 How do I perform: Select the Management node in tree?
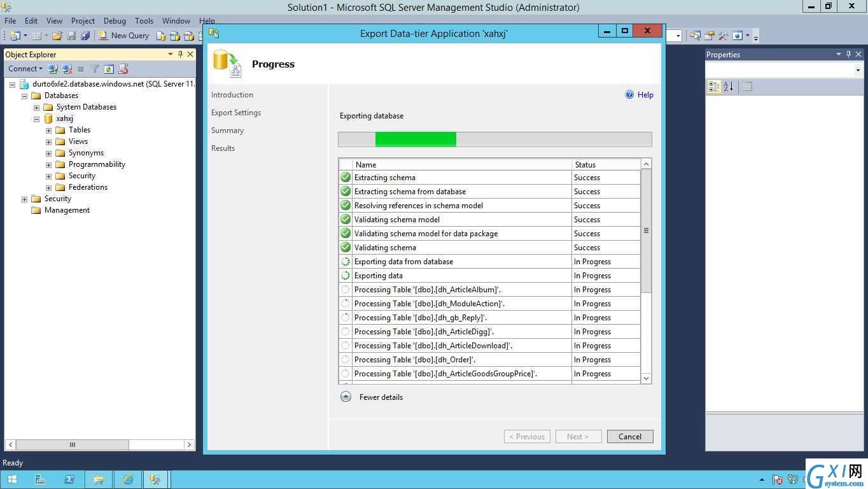(x=67, y=210)
